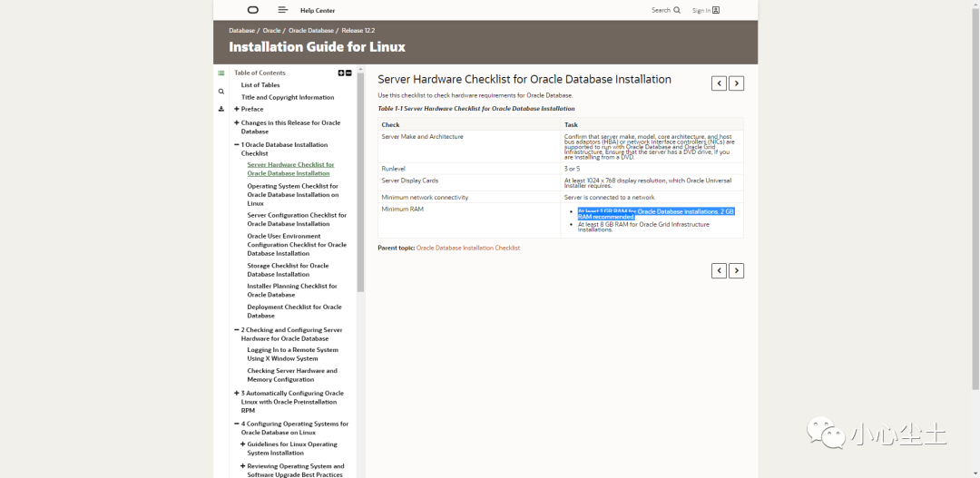Viewport: 980px width, 478px height.
Task: Click the '3 or 5' cell
Action: [x=652, y=169]
